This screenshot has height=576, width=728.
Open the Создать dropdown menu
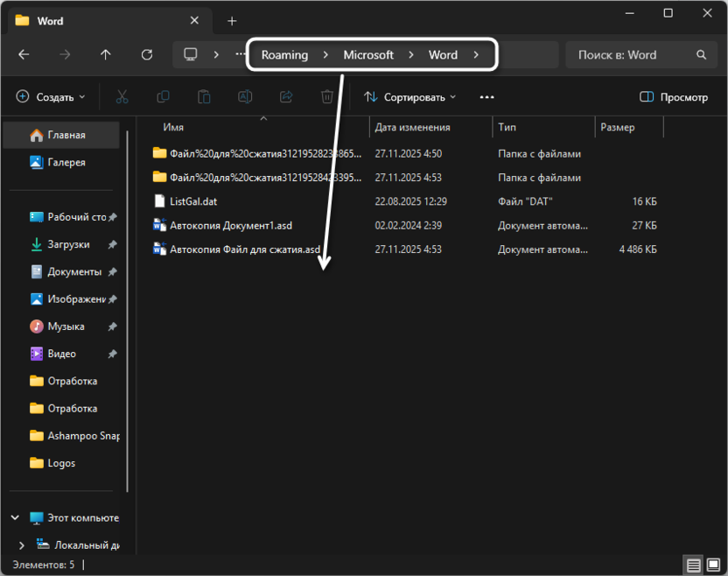51,97
